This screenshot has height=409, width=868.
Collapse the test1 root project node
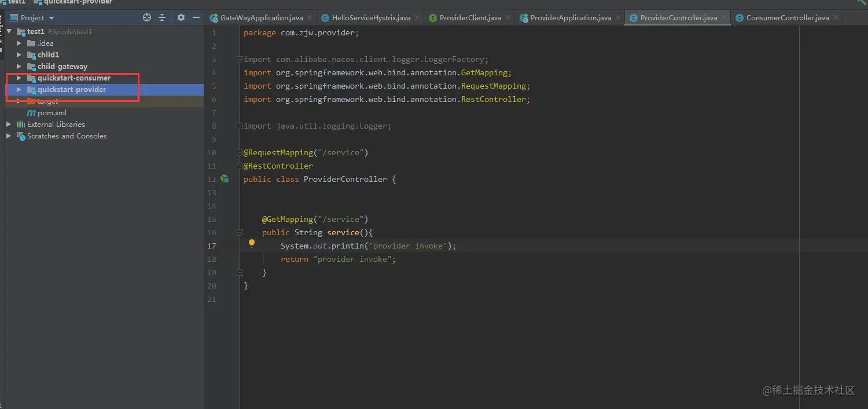[9, 32]
